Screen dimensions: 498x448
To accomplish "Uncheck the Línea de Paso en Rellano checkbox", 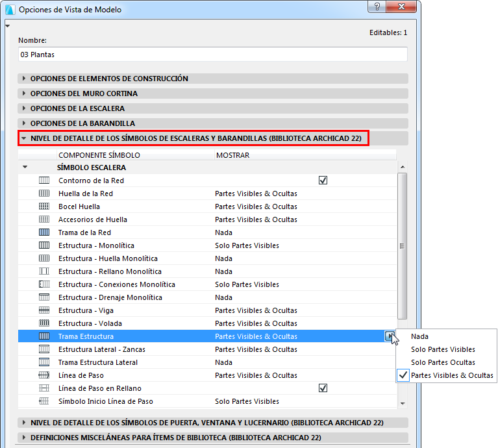I will coord(323,388).
